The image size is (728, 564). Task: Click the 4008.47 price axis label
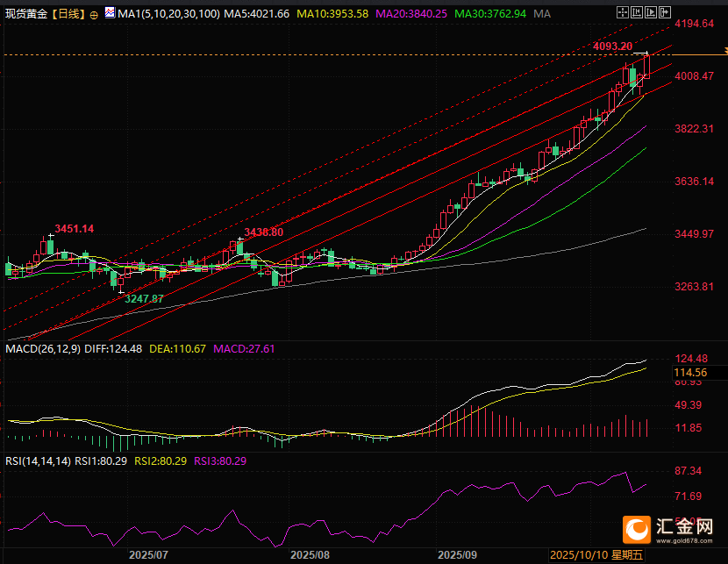[x=694, y=75]
